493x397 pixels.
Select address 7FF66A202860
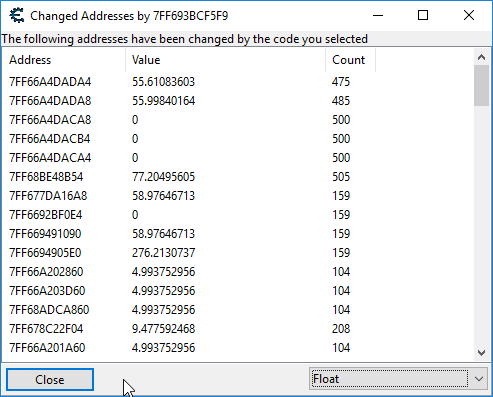[46, 272]
